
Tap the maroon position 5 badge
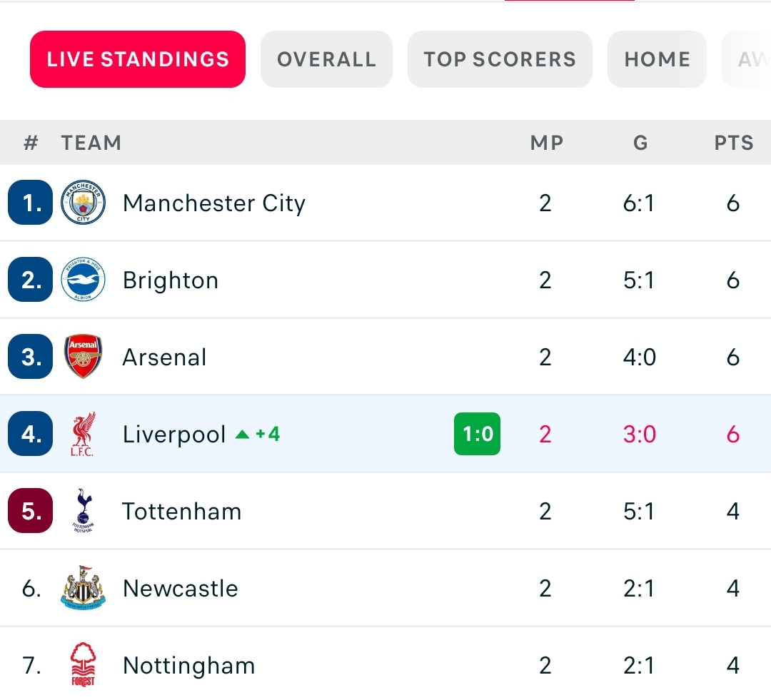[31, 511]
